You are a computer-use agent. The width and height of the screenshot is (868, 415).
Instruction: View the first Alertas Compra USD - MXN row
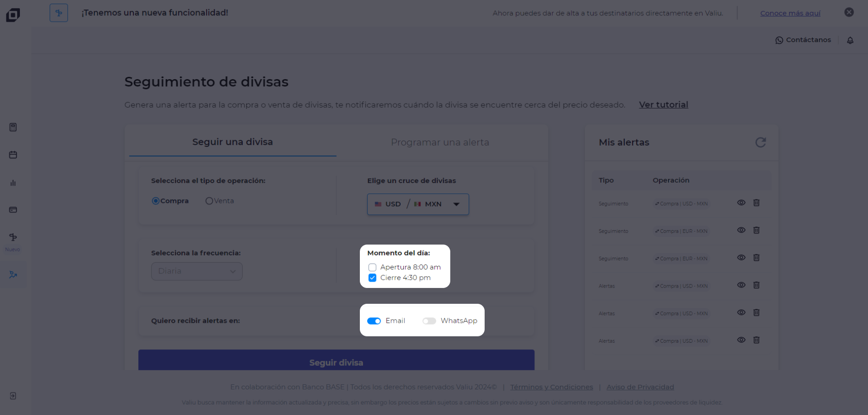(741, 285)
